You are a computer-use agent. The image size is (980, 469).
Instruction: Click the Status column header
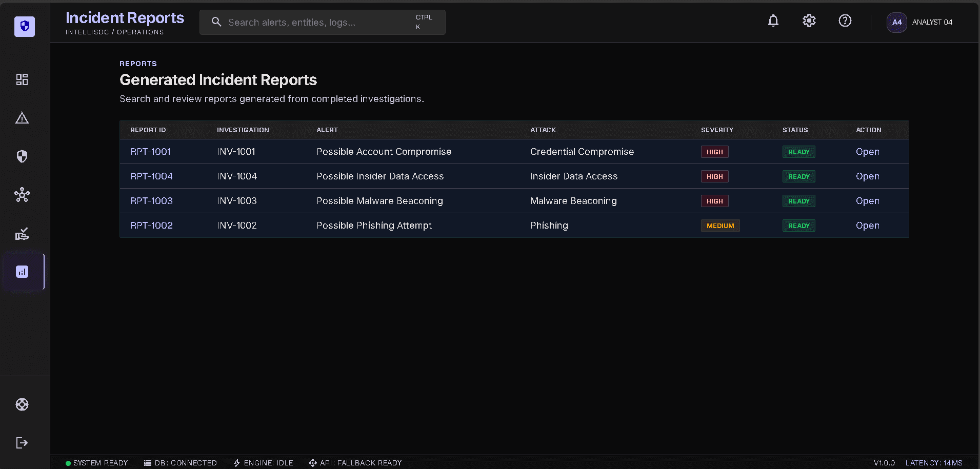pyautogui.click(x=795, y=130)
